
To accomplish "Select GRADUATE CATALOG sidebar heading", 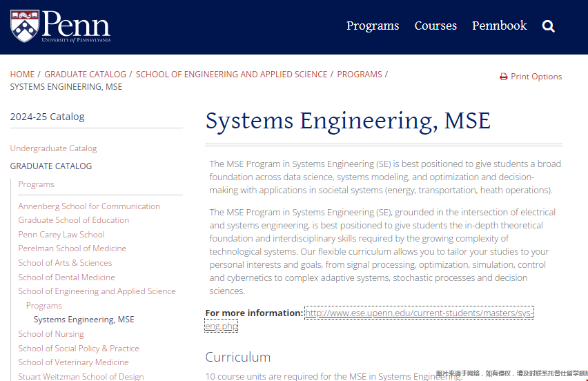I will pyautogui.click(x=51, y=166).
